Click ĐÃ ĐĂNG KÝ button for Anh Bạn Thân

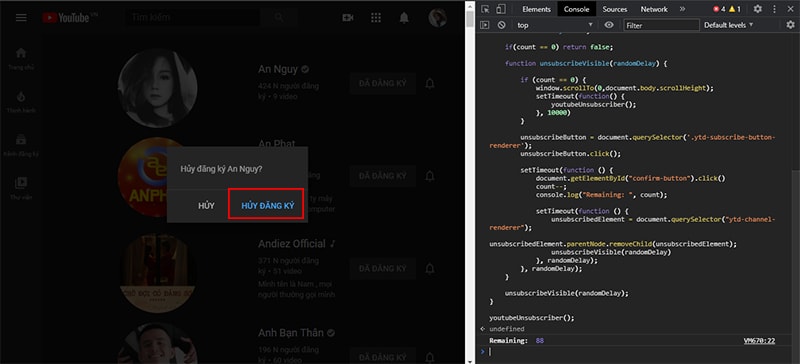click(x=383, y=357)
